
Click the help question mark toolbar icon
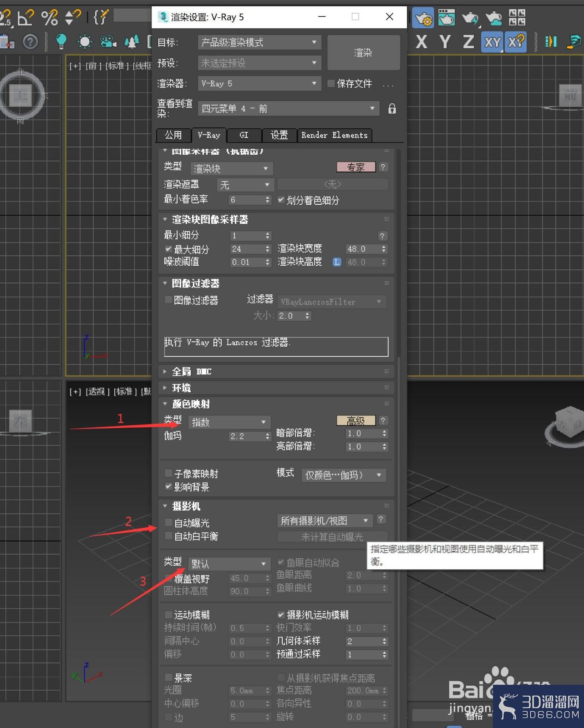tap(30, 42)
